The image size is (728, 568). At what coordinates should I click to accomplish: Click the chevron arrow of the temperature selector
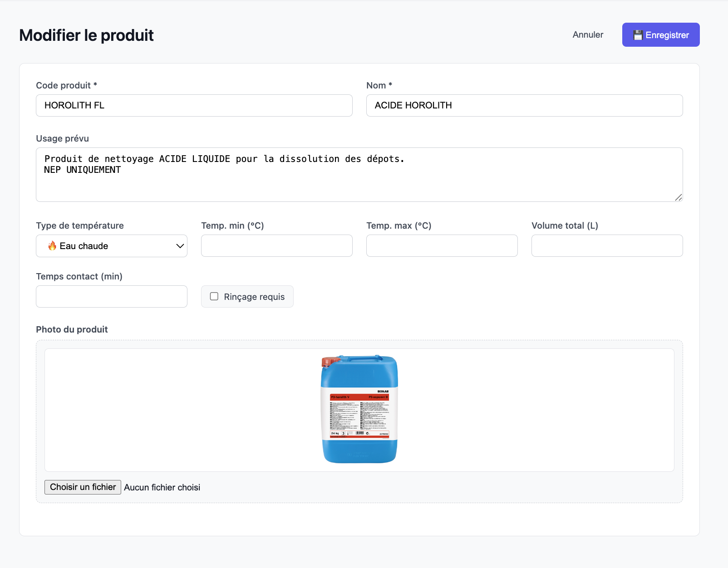coord(180,246)
